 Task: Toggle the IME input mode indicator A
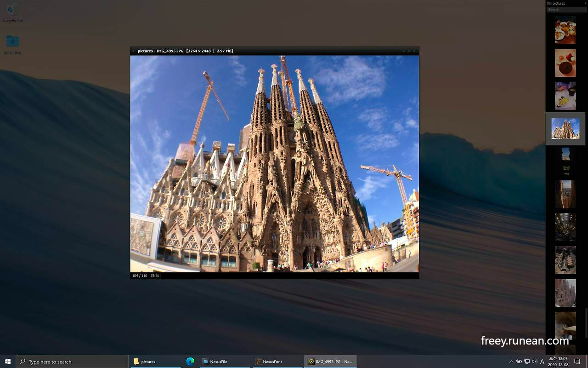tap(542, 362)
